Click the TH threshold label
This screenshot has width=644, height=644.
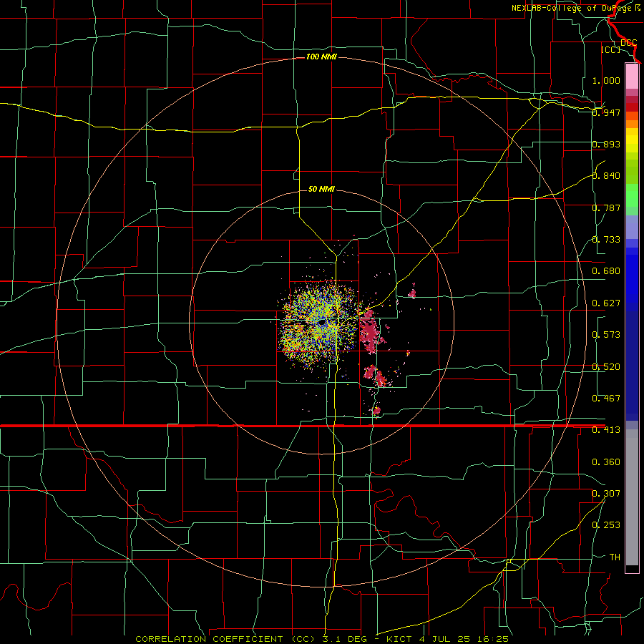click(x=615, y=557)
